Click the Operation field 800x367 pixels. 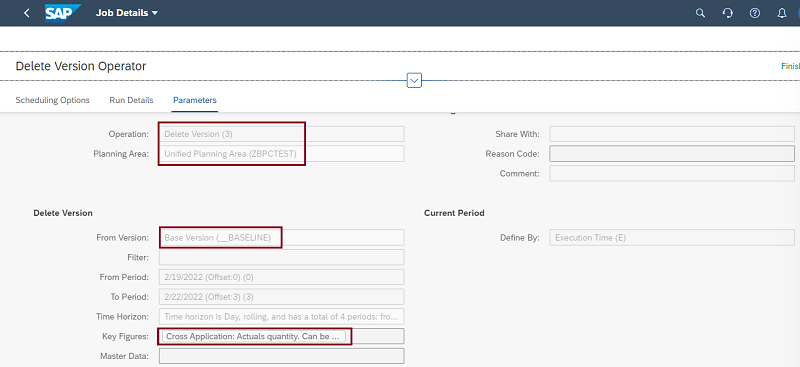282,134
